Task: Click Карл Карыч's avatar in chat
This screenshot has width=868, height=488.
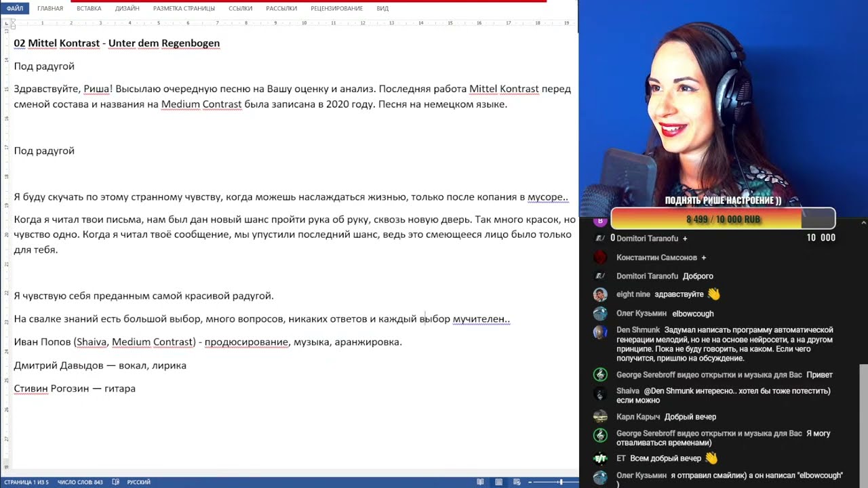Action: click(600, 417)
